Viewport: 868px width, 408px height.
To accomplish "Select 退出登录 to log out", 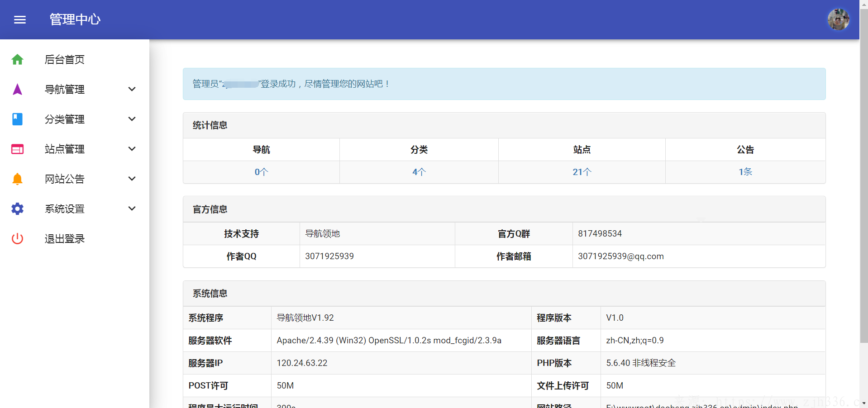I will (75, 238).
